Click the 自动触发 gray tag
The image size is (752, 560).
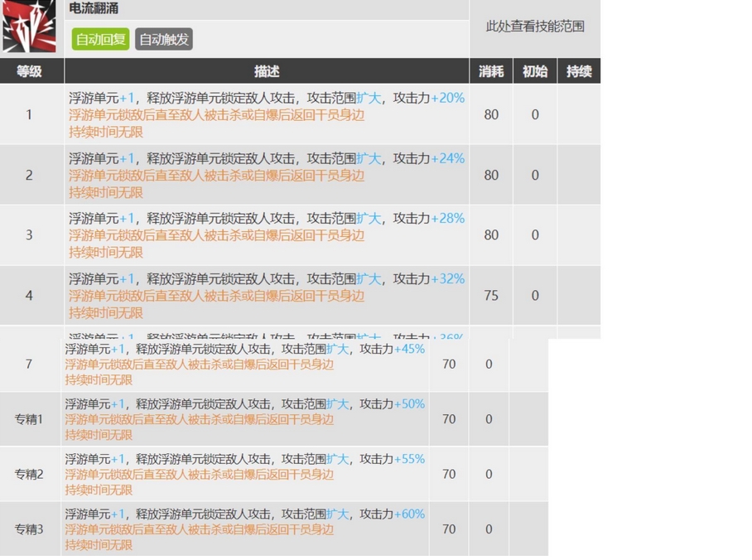[164, 39]
